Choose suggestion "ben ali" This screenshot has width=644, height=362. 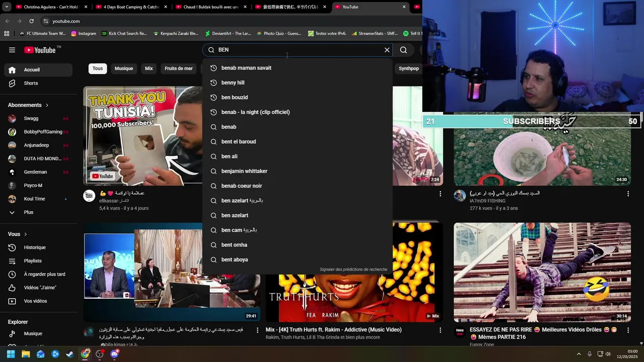297,156
